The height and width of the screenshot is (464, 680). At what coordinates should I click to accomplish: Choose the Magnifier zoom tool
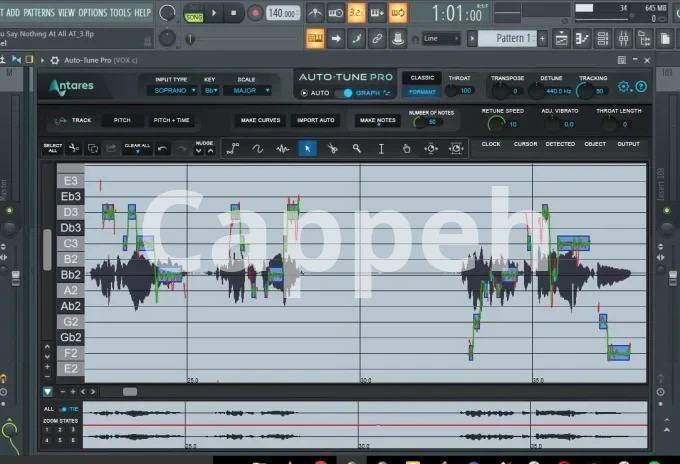tap(357, 148)
